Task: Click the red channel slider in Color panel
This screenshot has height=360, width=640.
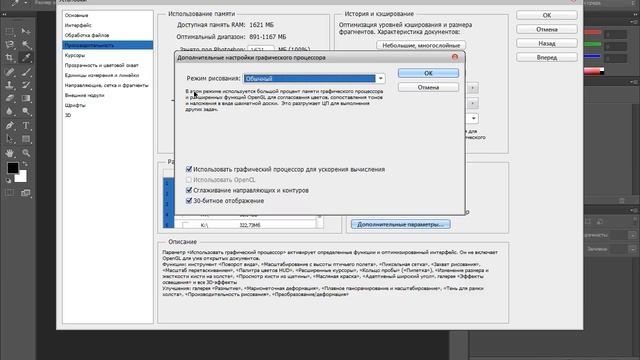Action: [x=593, y=33]
